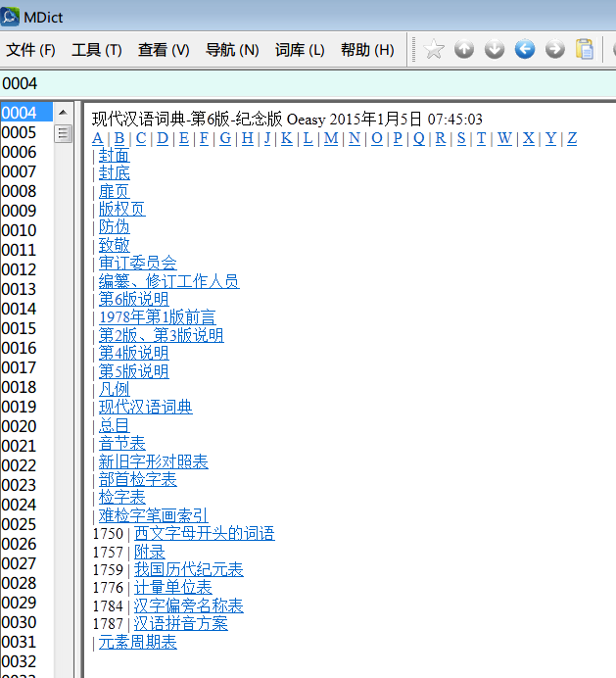
Task: Jump to letter B index
Action: click(119, 138)
